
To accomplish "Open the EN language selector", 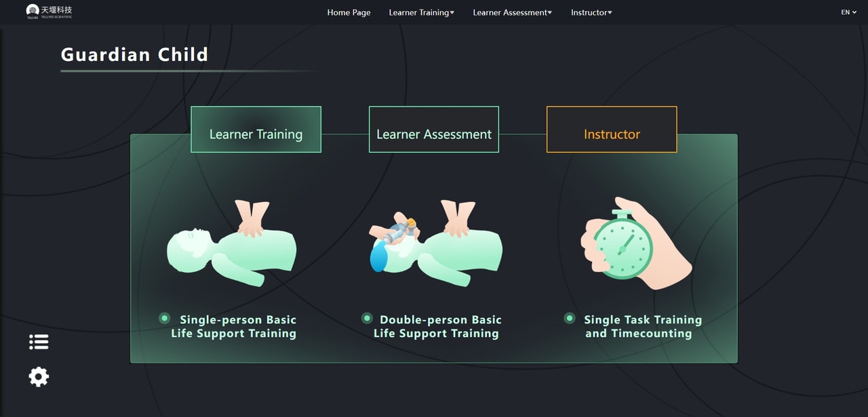I will [849, 12].
